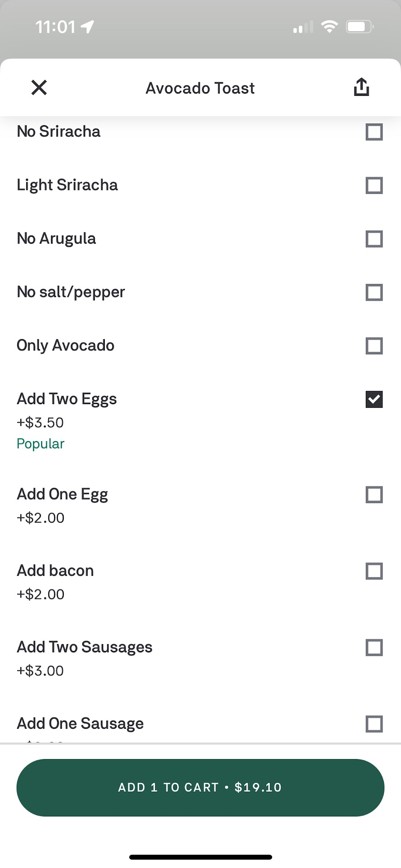Uncheck the Add Two Eggs option
The width and height of the screenshot is (401, 868).
click(374, 399)
